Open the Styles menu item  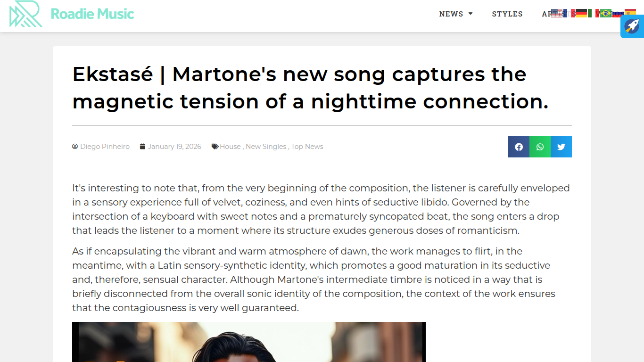(x=507, y=14)
